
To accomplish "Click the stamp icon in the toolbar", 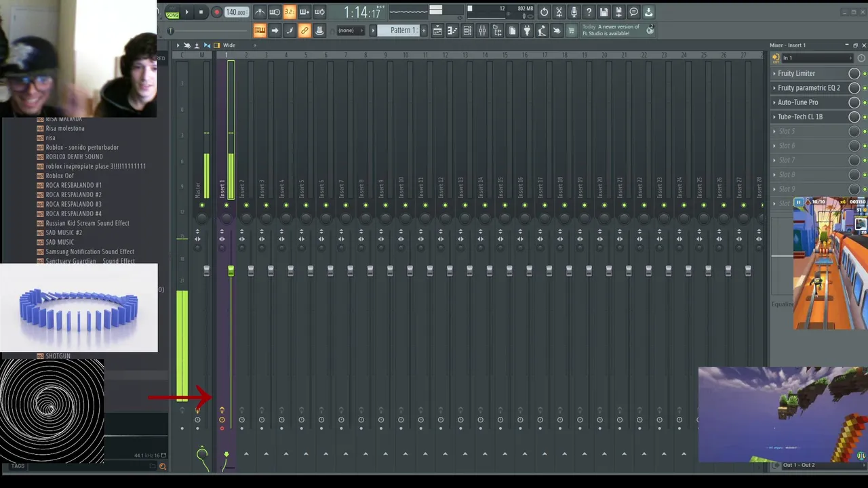I will [x=319, y=30].
